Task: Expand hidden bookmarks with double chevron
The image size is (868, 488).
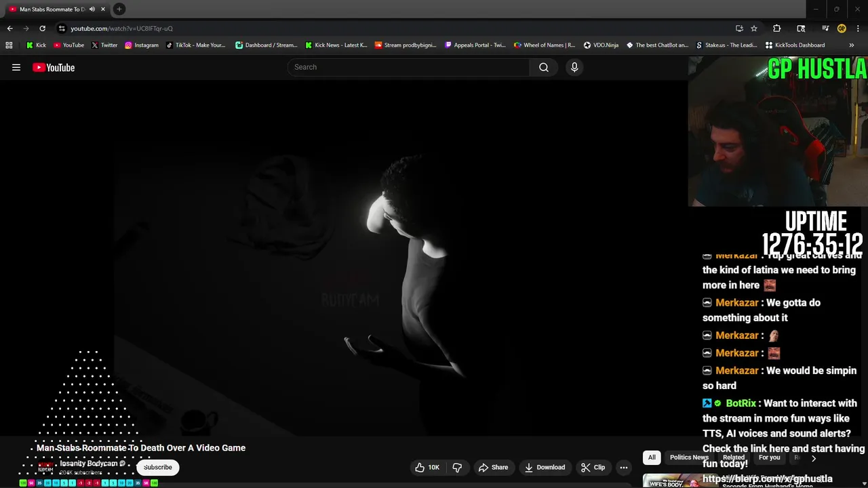Action: [852, 45]
